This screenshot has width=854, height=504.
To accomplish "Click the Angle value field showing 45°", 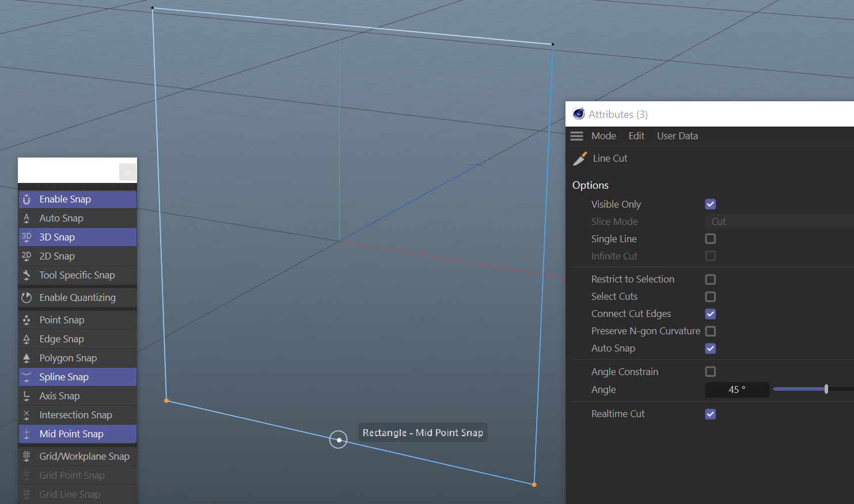I will [x=737, y=390].
